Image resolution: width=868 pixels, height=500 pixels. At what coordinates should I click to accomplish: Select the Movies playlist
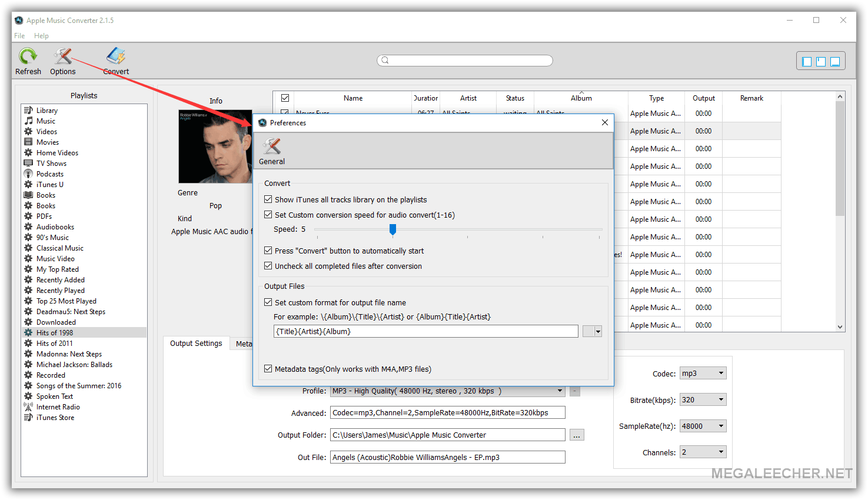(x=48, y=142)
